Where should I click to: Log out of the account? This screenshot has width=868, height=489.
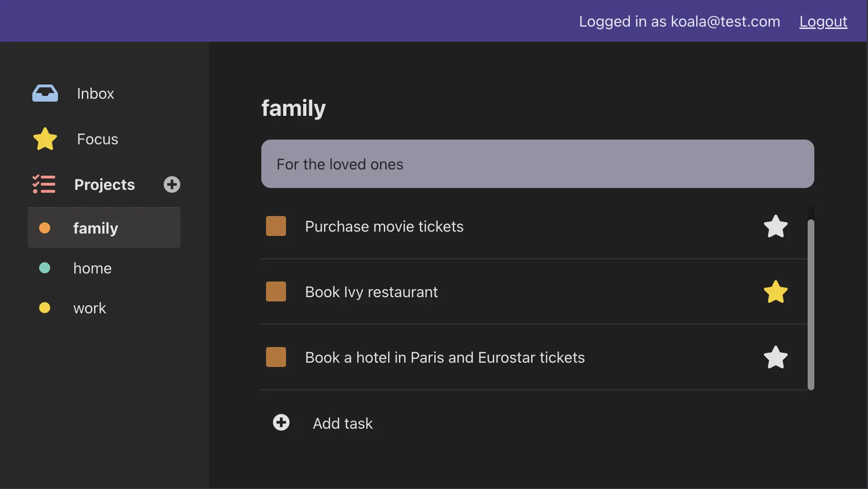click(823, 21)
